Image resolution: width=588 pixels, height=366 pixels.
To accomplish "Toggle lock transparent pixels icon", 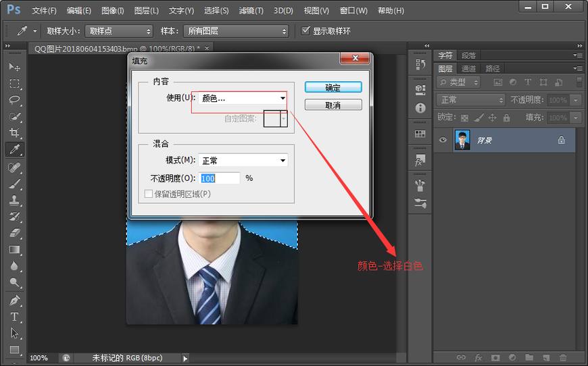I will pyautogui.click(x=464, y=118).
